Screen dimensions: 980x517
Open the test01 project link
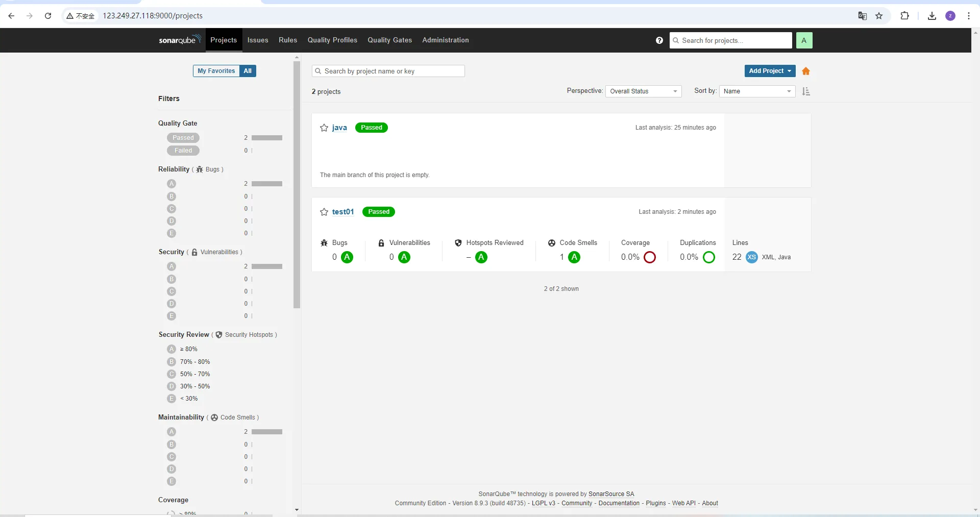[343, 212]
